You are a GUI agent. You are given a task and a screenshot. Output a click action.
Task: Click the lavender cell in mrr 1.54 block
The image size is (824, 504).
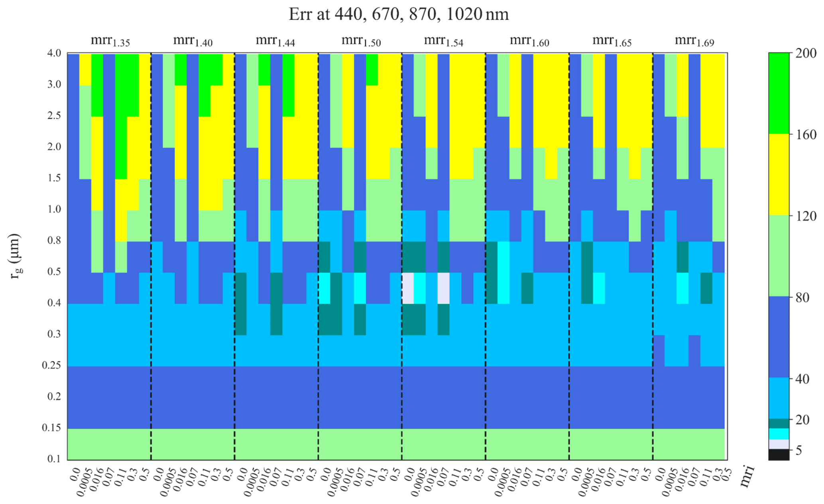click(407, 288)
